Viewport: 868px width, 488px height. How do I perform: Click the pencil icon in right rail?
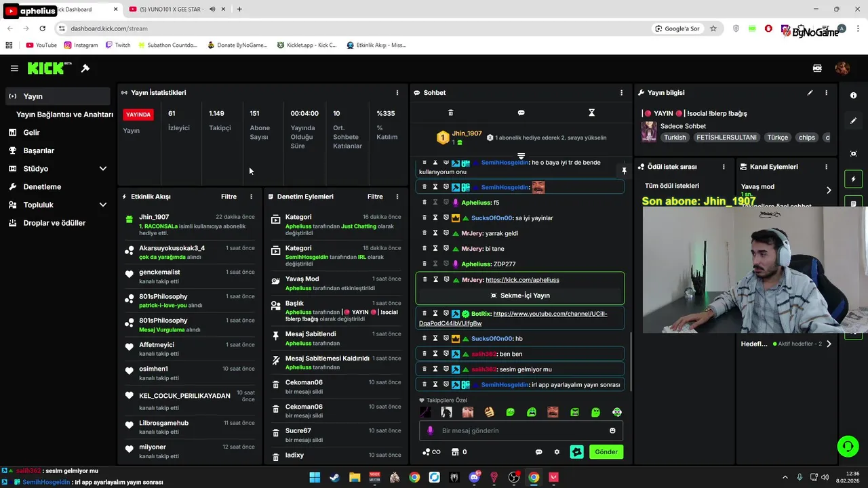coord(853,121)
